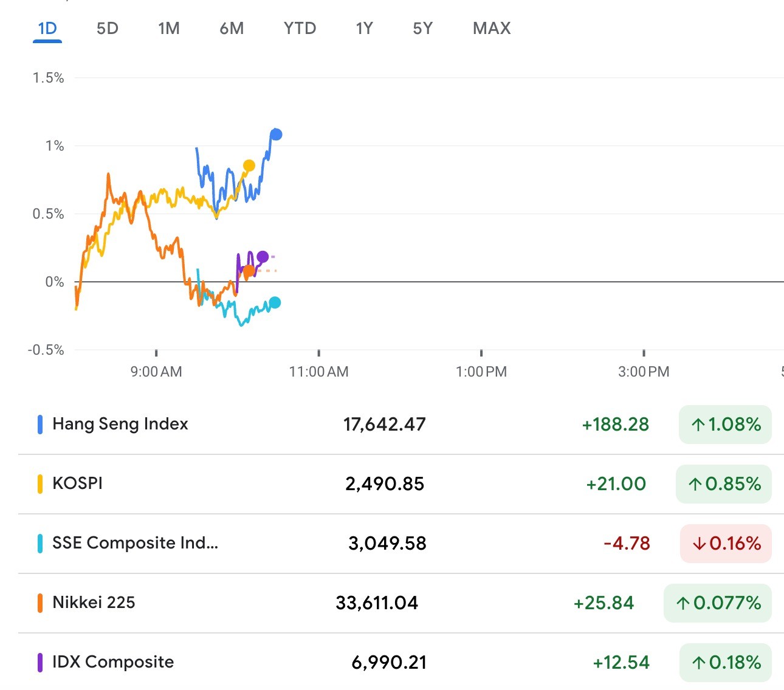Click the -0.5% y-axis label
The image size is (784, 690).
pos(46,350)
